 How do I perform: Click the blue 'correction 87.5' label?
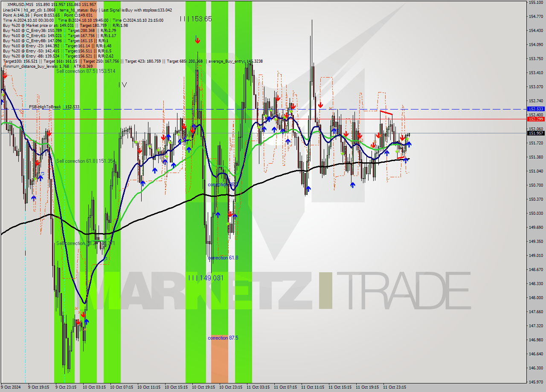(223, 338)
